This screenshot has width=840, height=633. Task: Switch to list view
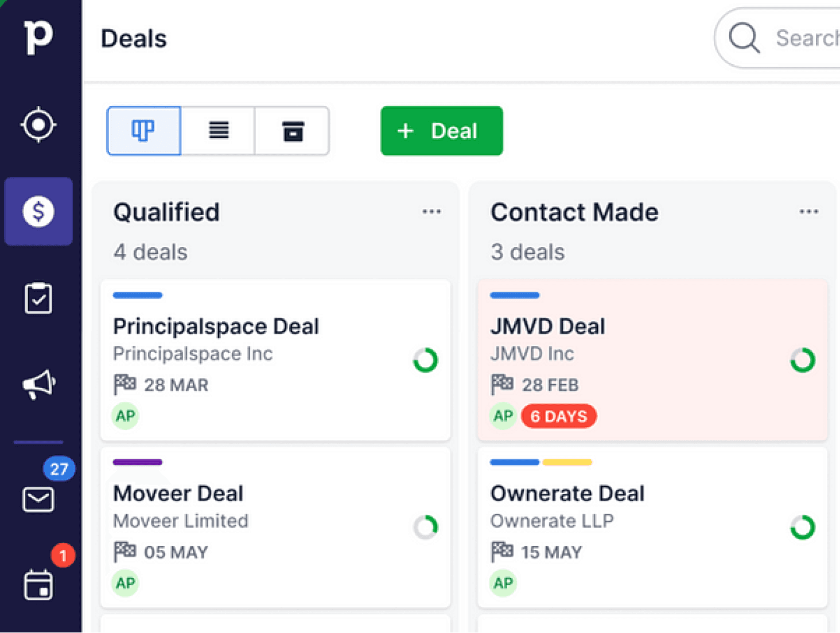click(219, 131)
